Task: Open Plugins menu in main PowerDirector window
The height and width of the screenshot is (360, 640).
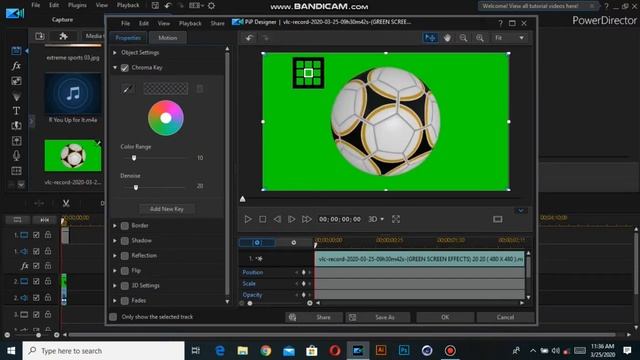Action: pos(77,5)
